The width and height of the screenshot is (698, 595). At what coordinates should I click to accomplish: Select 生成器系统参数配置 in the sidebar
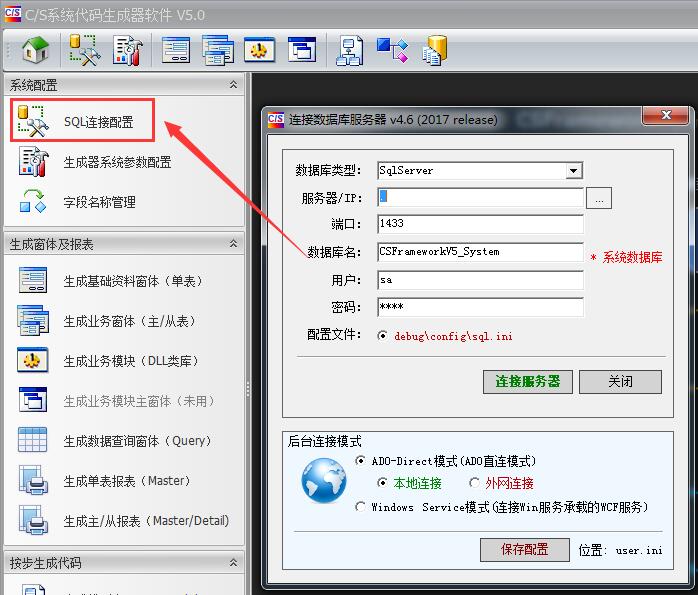click(116, 162)
